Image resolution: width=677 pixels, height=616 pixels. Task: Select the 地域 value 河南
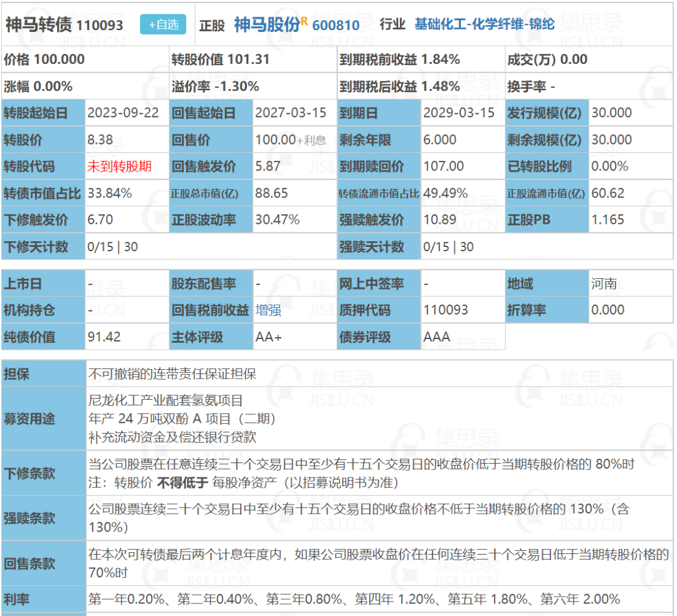[x=604, y=284]
